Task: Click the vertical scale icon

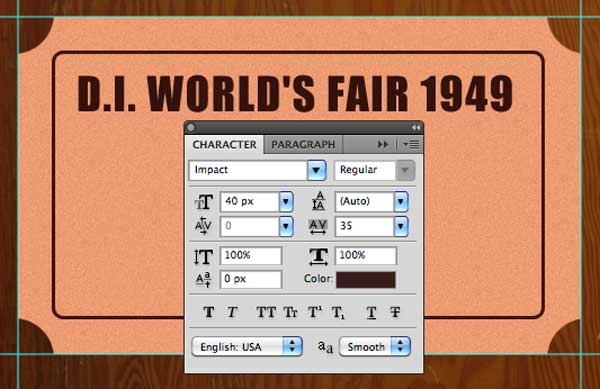Action: click(x=203, y=256)
